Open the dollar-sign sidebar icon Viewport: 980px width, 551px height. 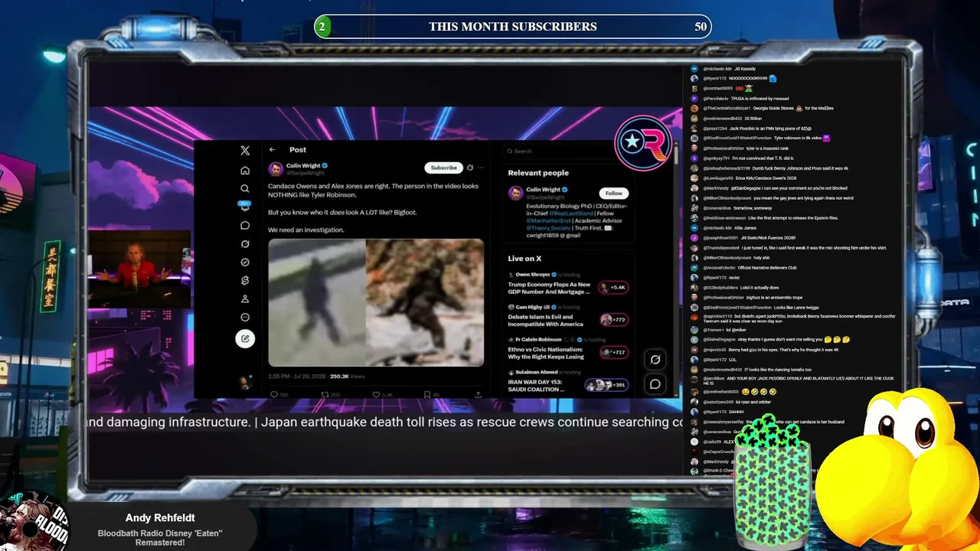point(245,280)
